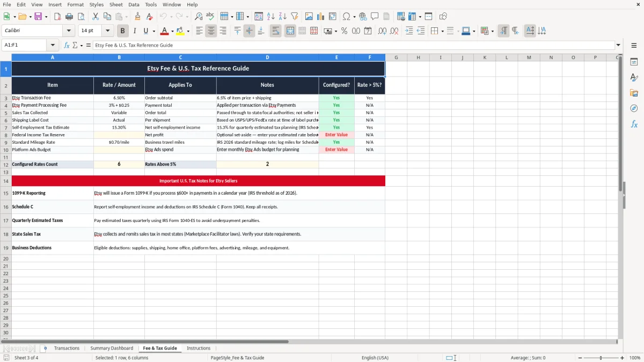Expand background color dropdown arrow
This screenshot has height=362, width=644.
coord(188,31)
